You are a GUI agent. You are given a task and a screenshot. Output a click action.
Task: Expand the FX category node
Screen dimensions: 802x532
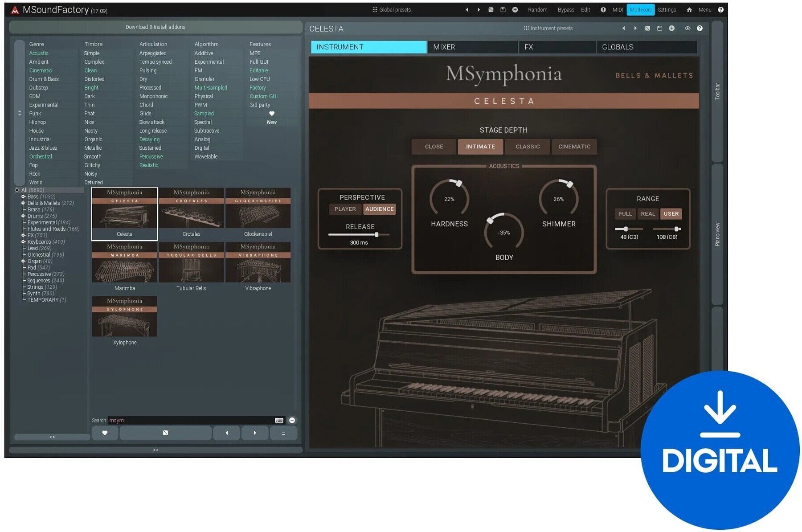coord(23,235)
